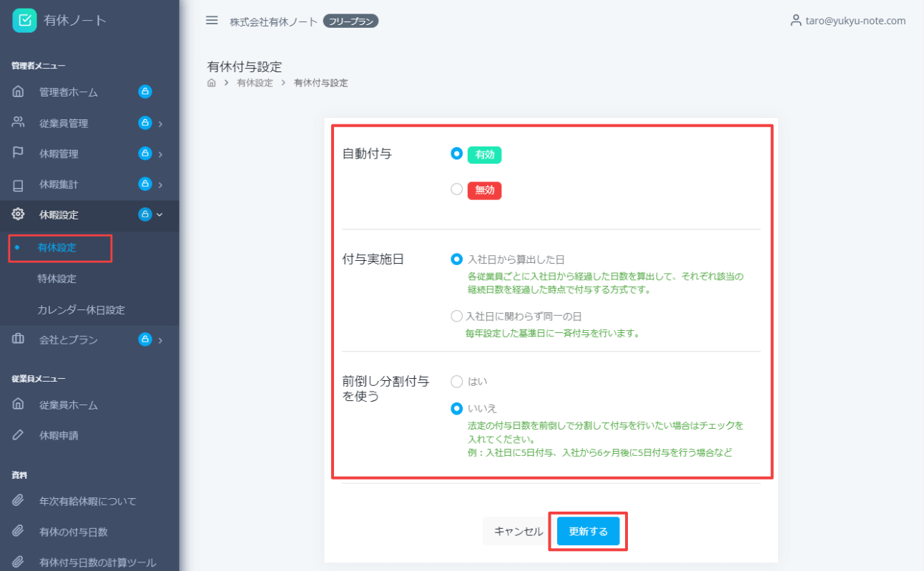Choose はい for 前倒し分割付与を使う
Screen dimensions: 924x571
click(456, 381)
